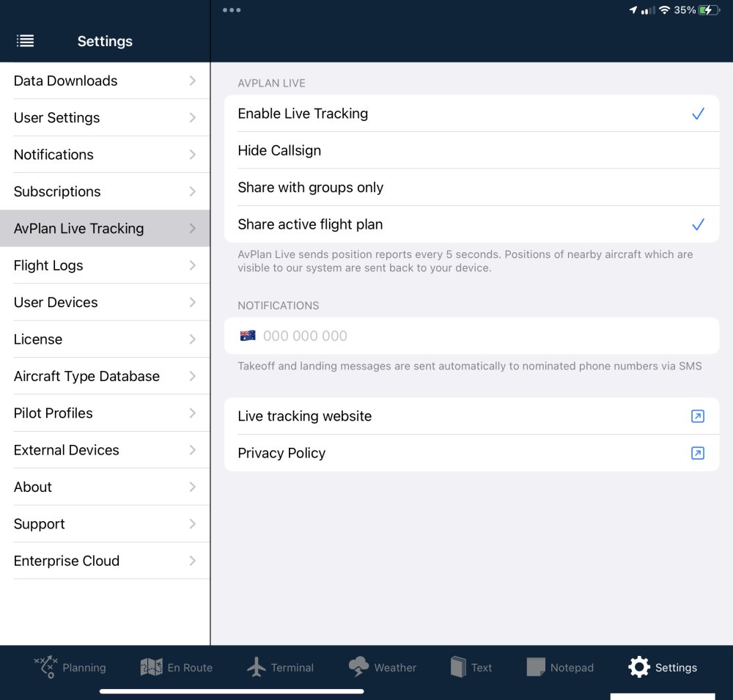The image size is (733, 700).
Task: Tap the 35% battery percentage
Action: (x=685, y=10)
